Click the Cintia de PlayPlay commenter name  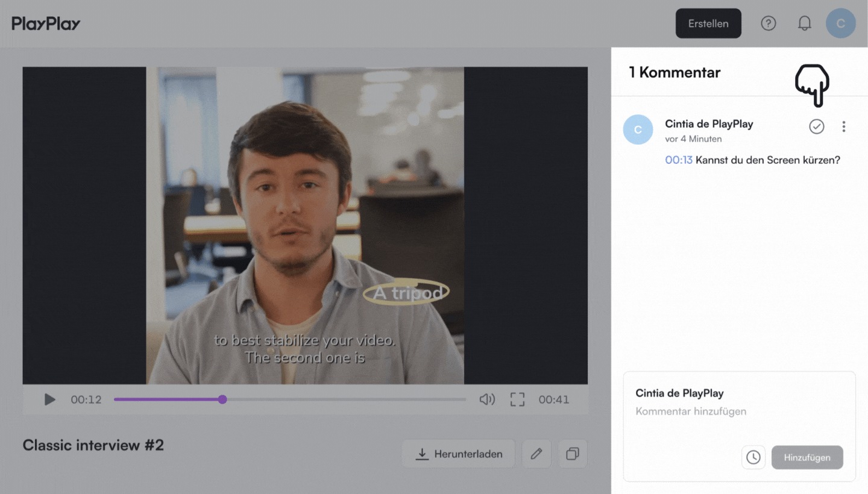709,123
